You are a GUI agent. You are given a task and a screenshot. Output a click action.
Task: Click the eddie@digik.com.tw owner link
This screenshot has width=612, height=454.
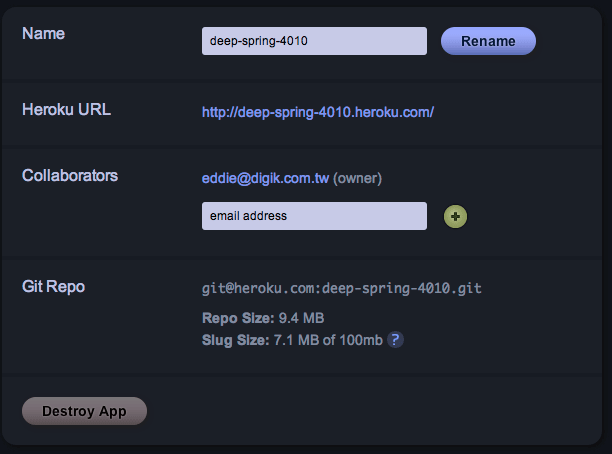click(265, 178)
